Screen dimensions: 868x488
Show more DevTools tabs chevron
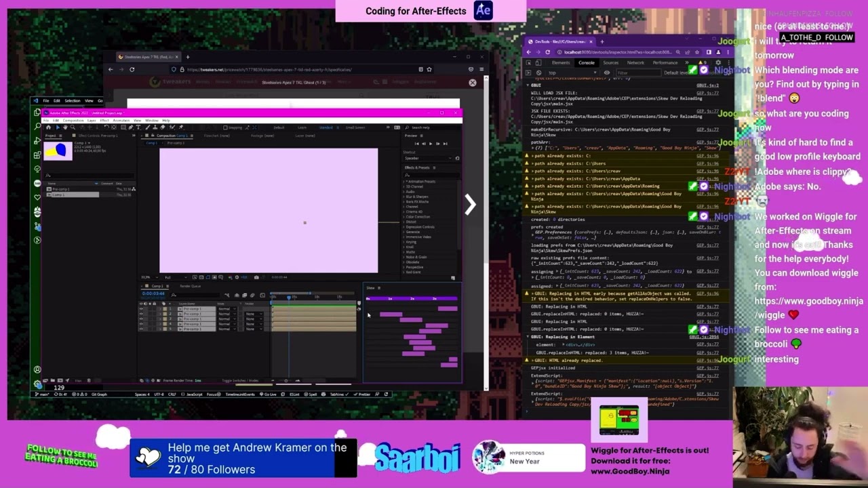pyautogui.click(x=687, y=63)
